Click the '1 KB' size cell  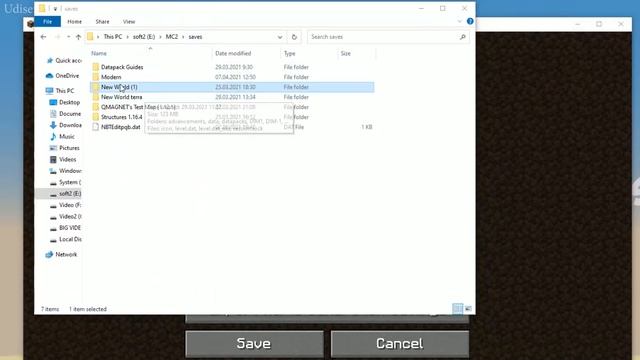(x=367, y=127)
